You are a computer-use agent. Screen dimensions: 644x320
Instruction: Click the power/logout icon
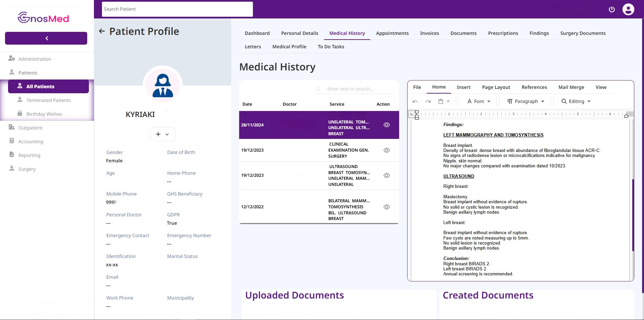pyautogui.click(x=611, y=9)
